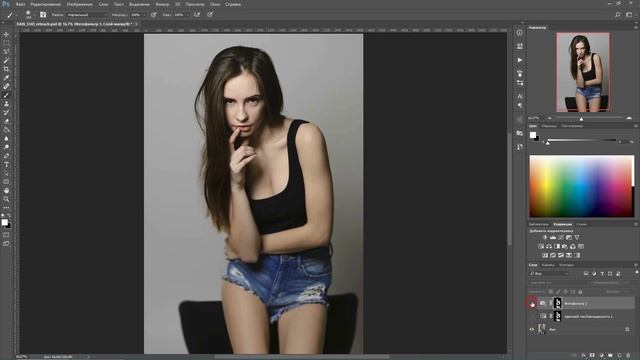Toggle pressure for opacity button
This screenshot has width=640, height=360.
tap(153, 15)
